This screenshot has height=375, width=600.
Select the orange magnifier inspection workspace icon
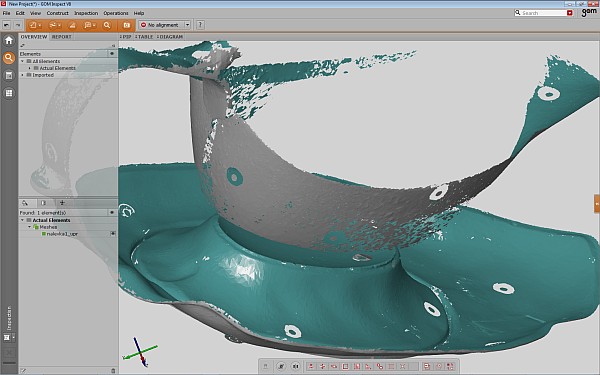(9, 58)
